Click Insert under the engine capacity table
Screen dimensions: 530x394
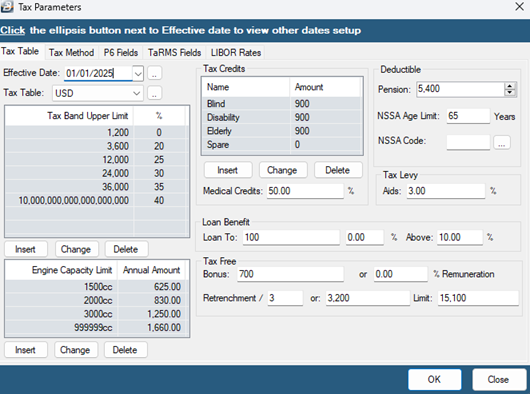tap(25, 350)
